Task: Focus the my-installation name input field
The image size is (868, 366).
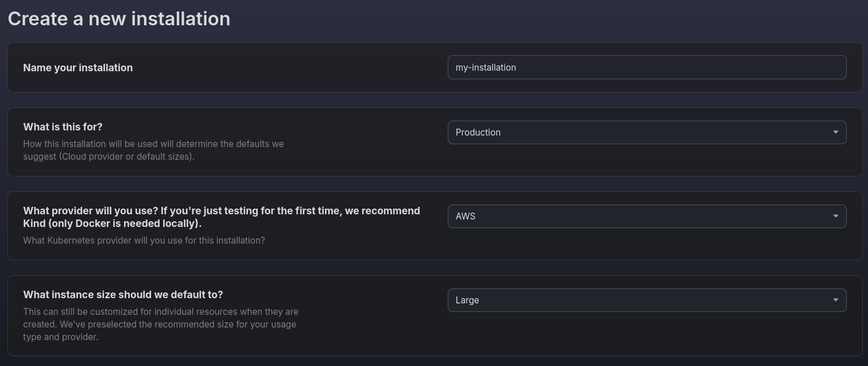Action: (x=647, y=67)
